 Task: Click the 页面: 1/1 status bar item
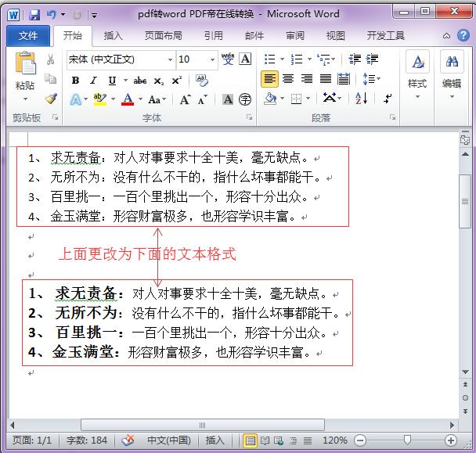click(x=32, y=440)
